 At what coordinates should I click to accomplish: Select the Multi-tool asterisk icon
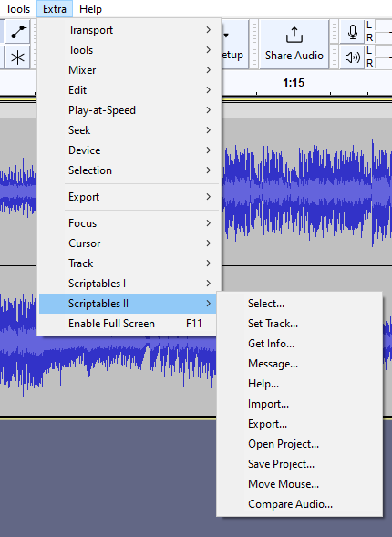[17, 57]
